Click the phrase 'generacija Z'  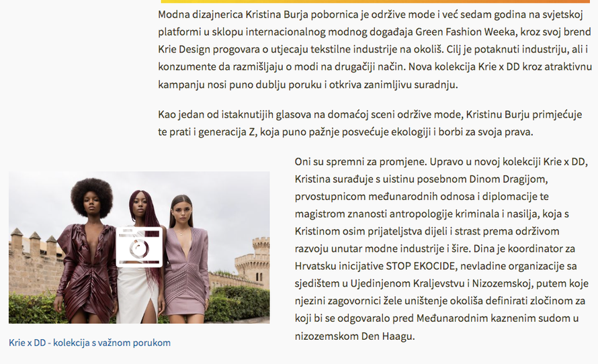point(226,132)
